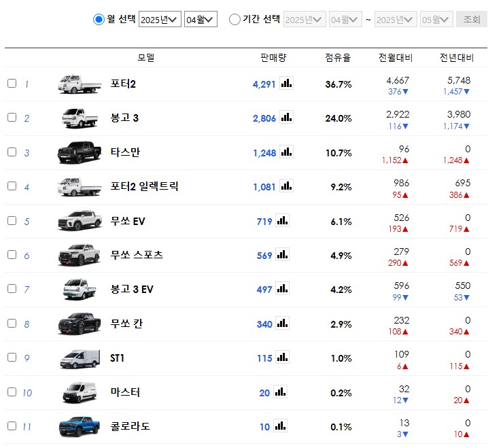Open the chart icon for 포터2 일렉트릭
Image resolution: width=503 pixels, height=448 pixels.
click(286, 186)
